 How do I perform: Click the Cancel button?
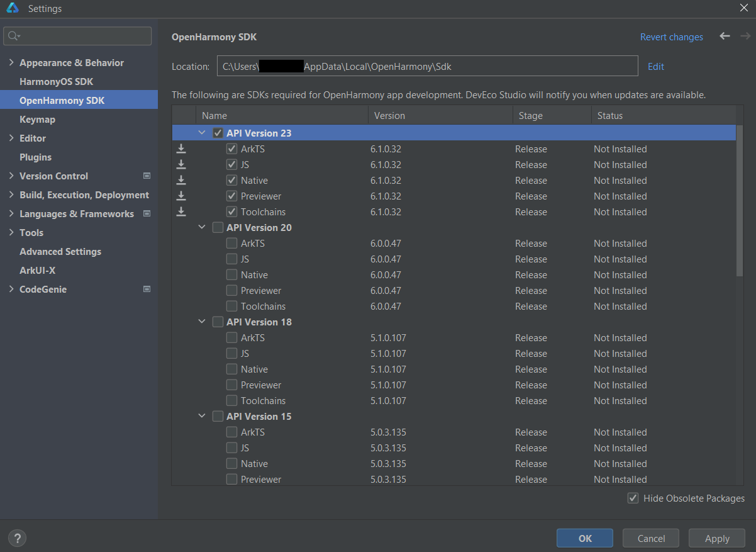pos(651,538)
